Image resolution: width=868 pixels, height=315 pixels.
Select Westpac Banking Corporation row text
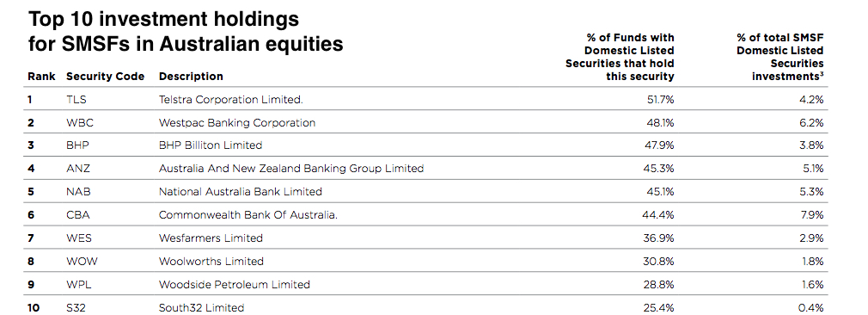[237, 122]
